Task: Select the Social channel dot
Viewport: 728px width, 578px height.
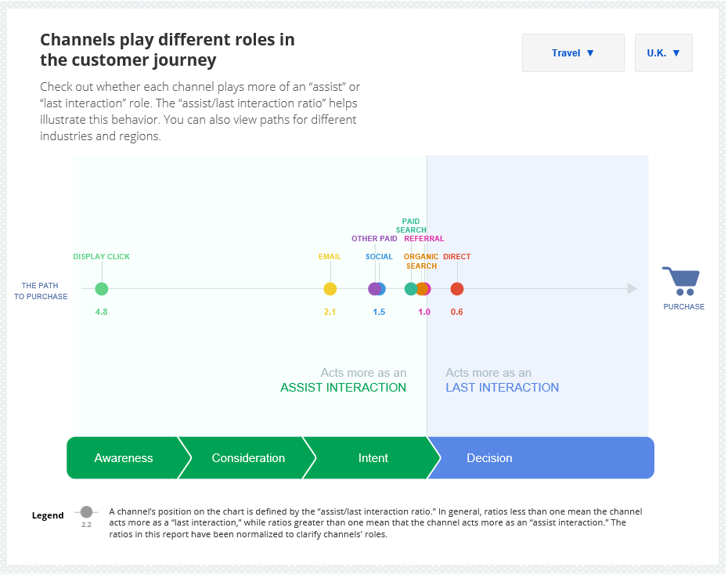Action: [x=381, y=288]
